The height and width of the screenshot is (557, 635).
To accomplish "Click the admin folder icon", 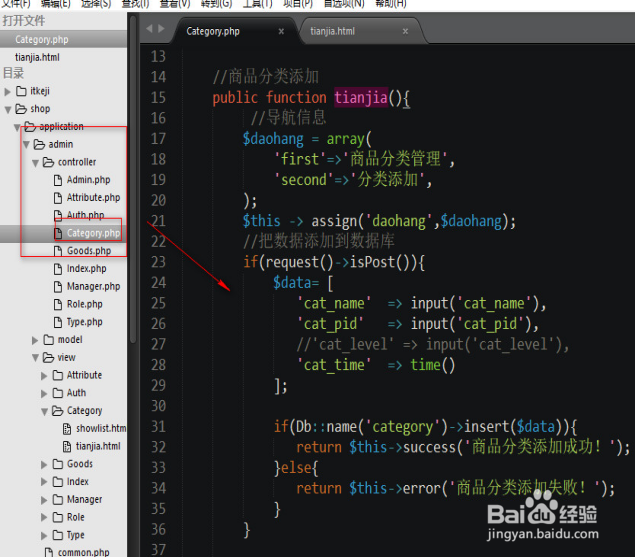I will click(x=39, y=144).
